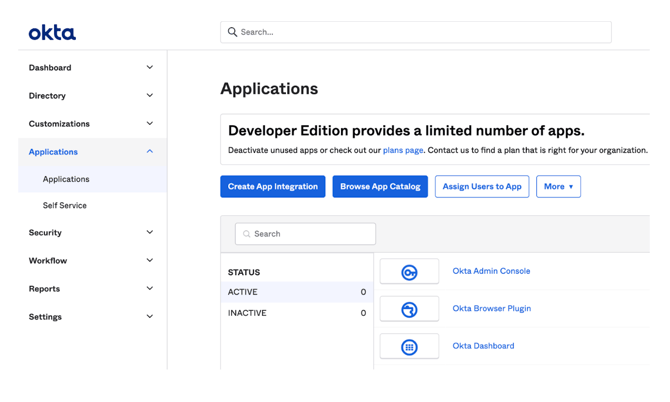670x402 pixels.
Task: Click the top global search field
Action: pyautogui.click(x=420, y=32)
